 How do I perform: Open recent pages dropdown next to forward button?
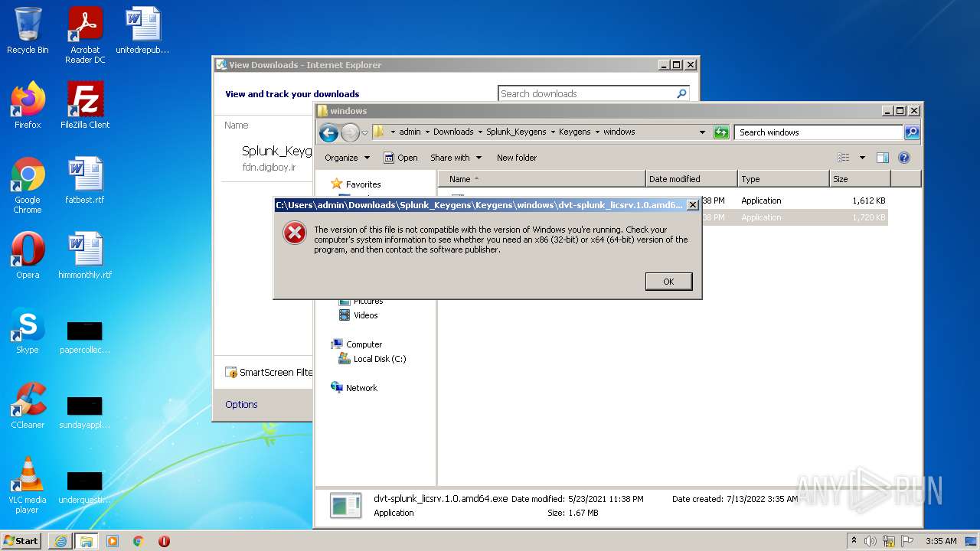(x=365, y=132)
